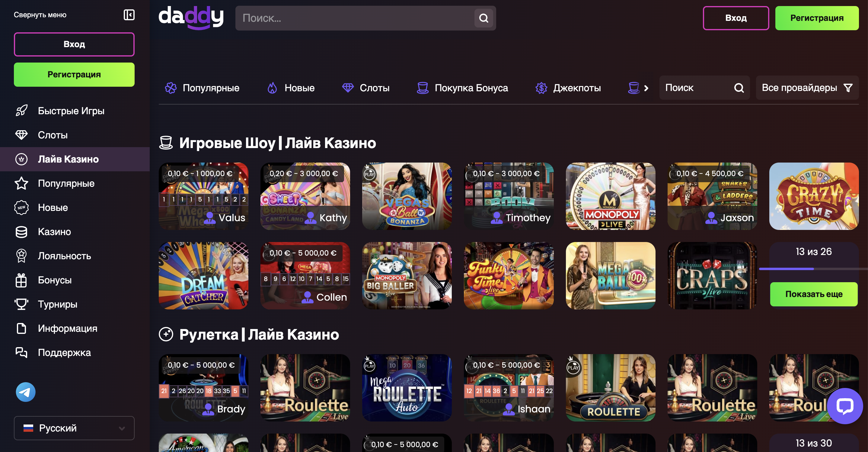Click the cup icon on Покупка Бонуса tab
The width and height of the screenshot is (868, 452).
click(423, 88)
